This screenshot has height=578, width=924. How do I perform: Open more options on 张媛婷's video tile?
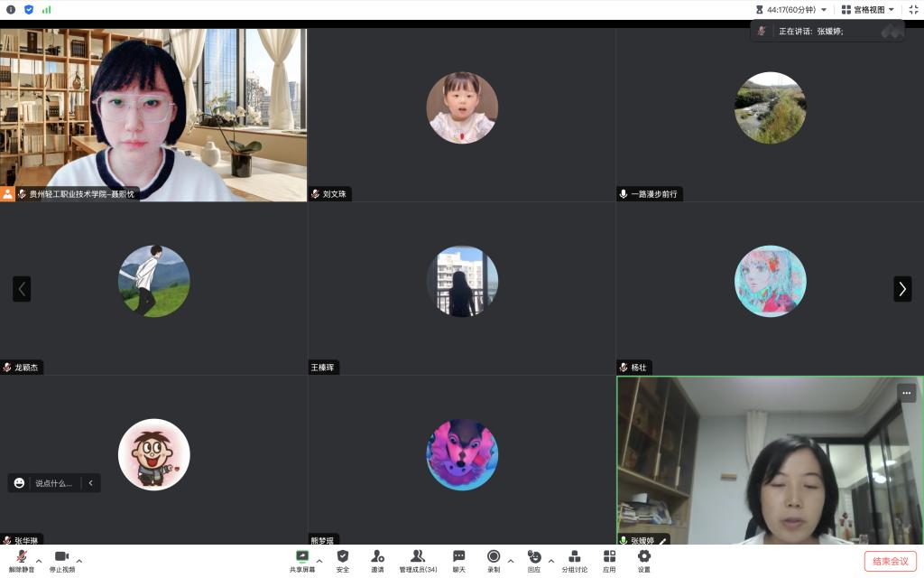click(906, 393)
